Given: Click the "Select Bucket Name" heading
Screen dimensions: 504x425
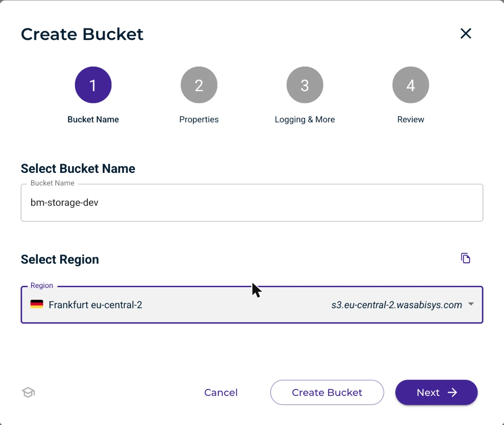Looking at the screenshot, I should 78,169.
